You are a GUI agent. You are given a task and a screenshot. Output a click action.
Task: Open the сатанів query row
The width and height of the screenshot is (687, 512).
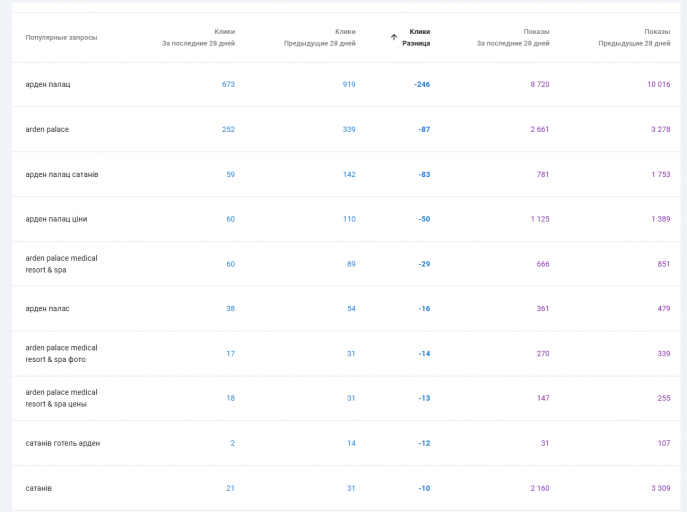(x=39, y=488)
